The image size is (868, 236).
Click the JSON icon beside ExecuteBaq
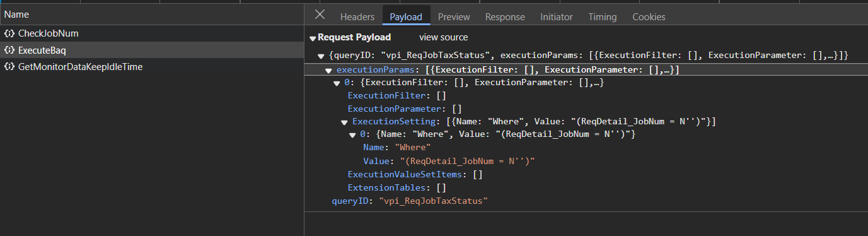point(9,50)
